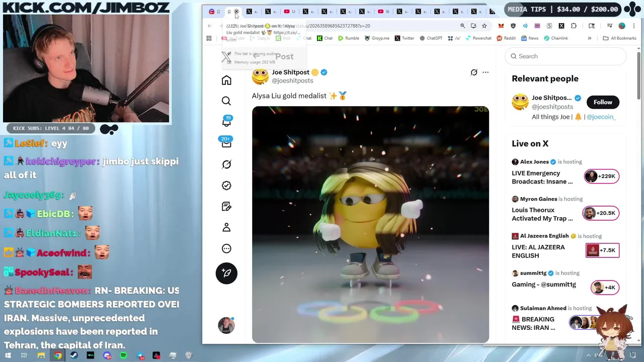
Task: Open the Chrome apps grid in bookmarks bar
Action: 209,38
